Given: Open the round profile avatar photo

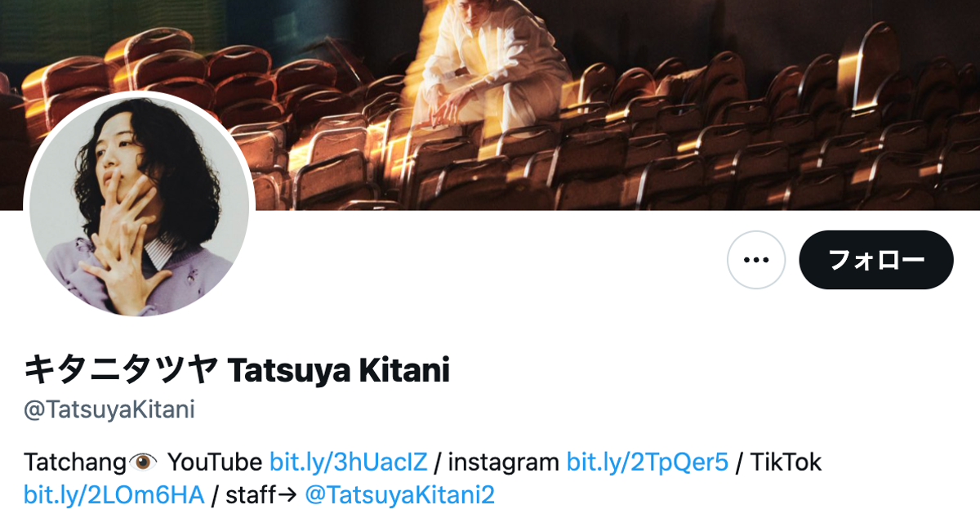Looking at the screenshot, I should [x=140, y=206].
